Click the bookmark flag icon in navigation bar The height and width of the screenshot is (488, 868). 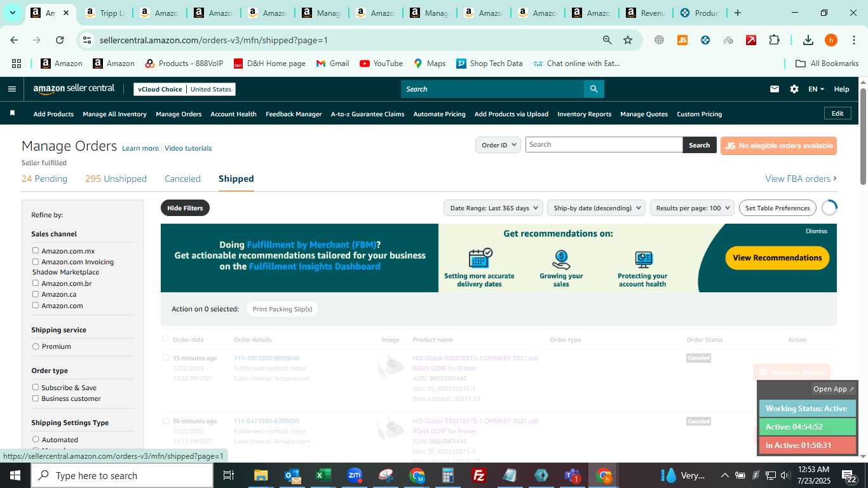12,114
